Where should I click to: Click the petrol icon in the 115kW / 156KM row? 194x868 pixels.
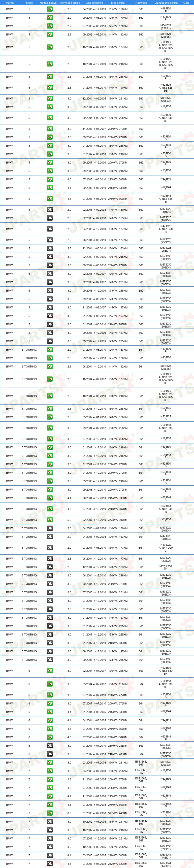click(50, 9)
